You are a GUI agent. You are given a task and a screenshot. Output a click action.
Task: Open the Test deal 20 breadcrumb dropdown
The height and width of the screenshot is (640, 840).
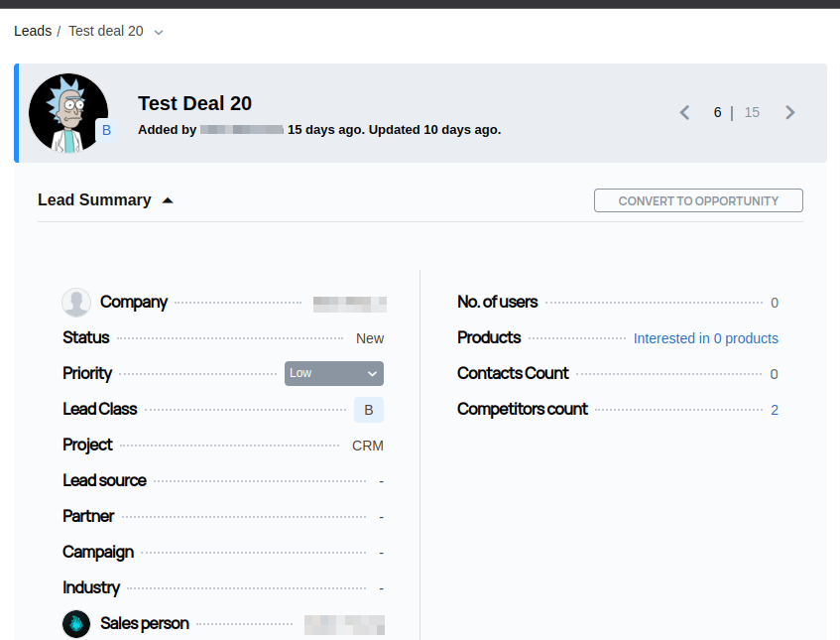pyautogui.click(x=159, y=32)
